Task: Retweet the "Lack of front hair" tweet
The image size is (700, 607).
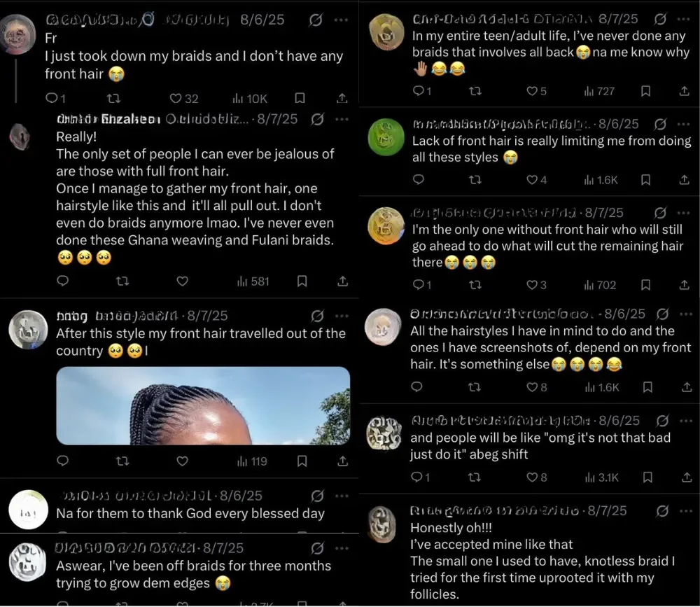Action: (x=475, y=179)
